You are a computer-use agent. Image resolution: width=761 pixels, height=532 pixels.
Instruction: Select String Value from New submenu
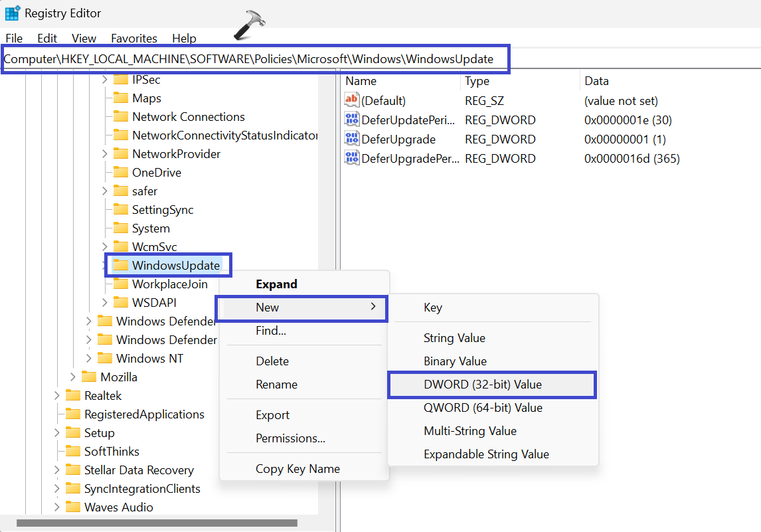(x=454, y=338)
